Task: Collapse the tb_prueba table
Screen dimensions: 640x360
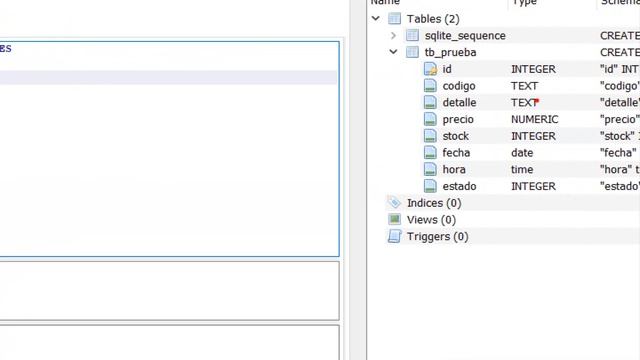Action: pos(393,52)
